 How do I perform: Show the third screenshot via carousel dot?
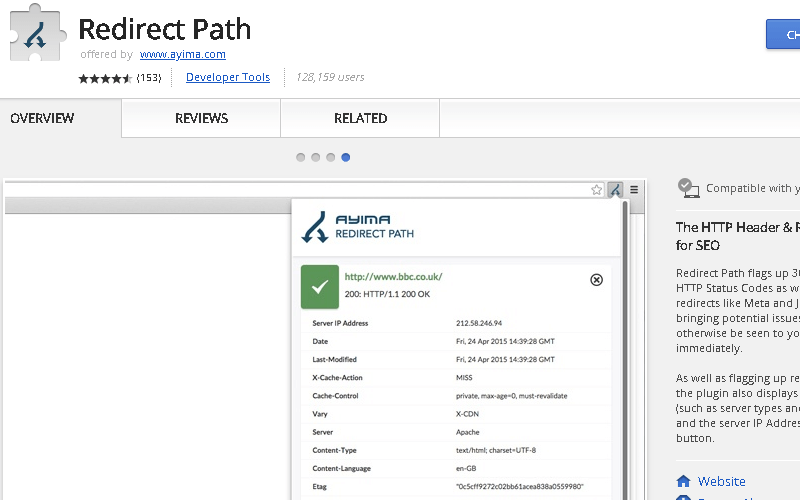[331, 157]
